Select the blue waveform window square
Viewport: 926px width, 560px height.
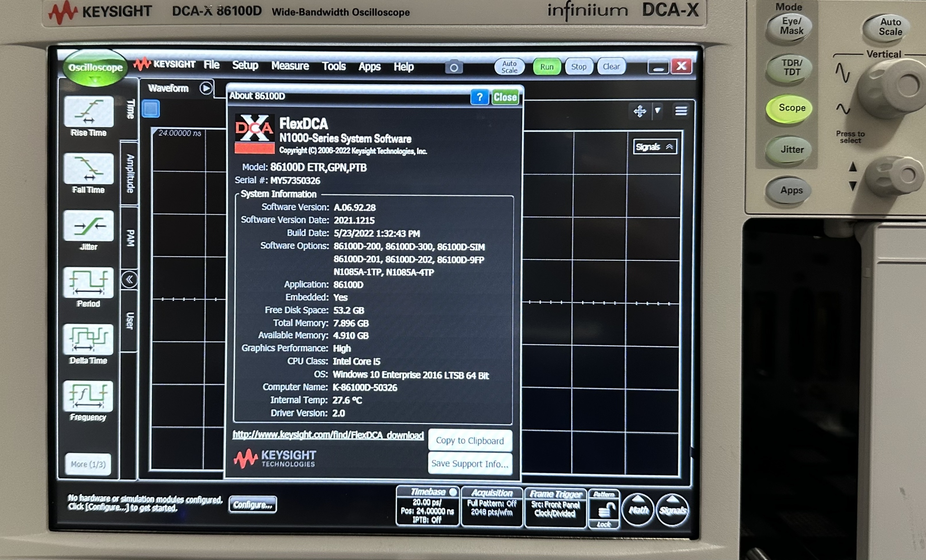151,109
